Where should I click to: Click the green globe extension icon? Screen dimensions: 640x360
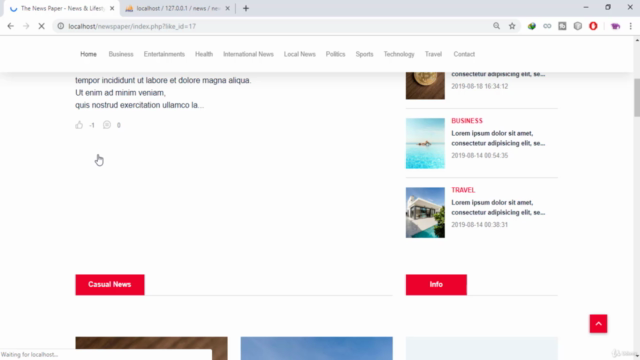[x=531, y=26]
